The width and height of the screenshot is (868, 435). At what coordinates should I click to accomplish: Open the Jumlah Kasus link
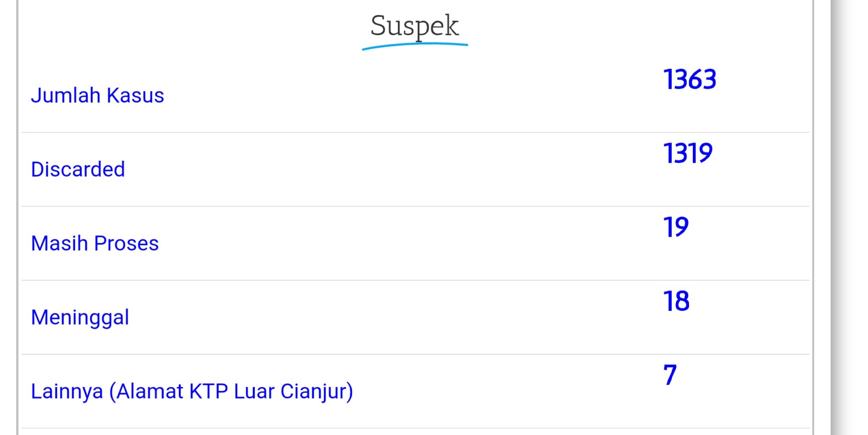(x=97, y=95)
